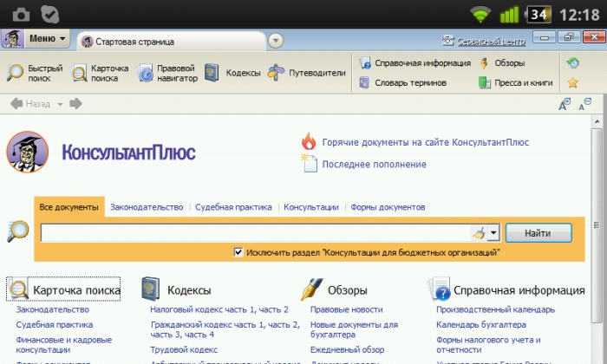
Task: Open the Правовой навигатор tool
Action: pos(167,73)
